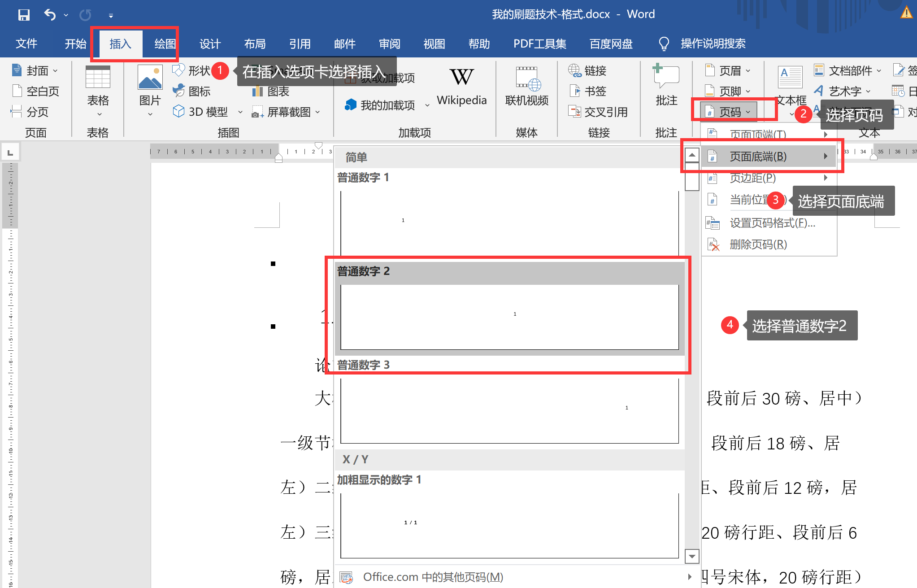Click the 操作说明搜索 search box
917x588 pixels.
point(702,44)
